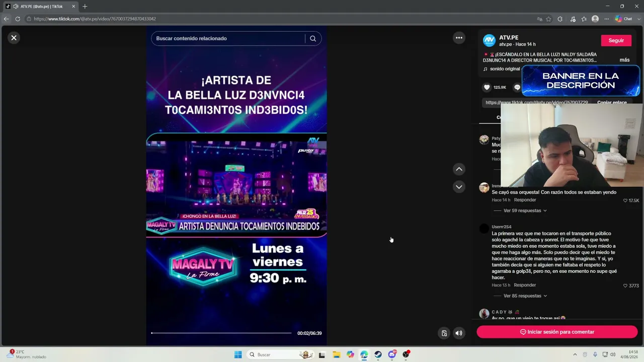Copy the video link with 'Copiar enlace'
The width and height of the screenshot is (644, 362).
[612, 103]
